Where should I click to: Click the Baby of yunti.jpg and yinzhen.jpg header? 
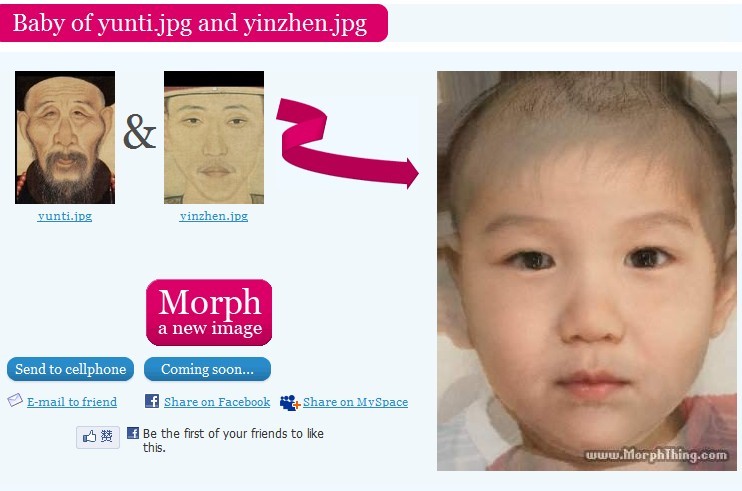(x=190, y=23)
